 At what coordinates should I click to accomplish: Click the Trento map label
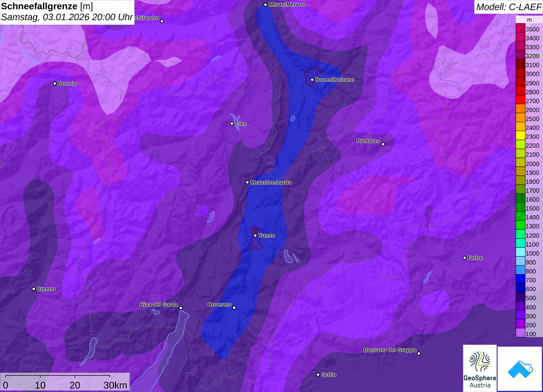[x=267, y=236]
